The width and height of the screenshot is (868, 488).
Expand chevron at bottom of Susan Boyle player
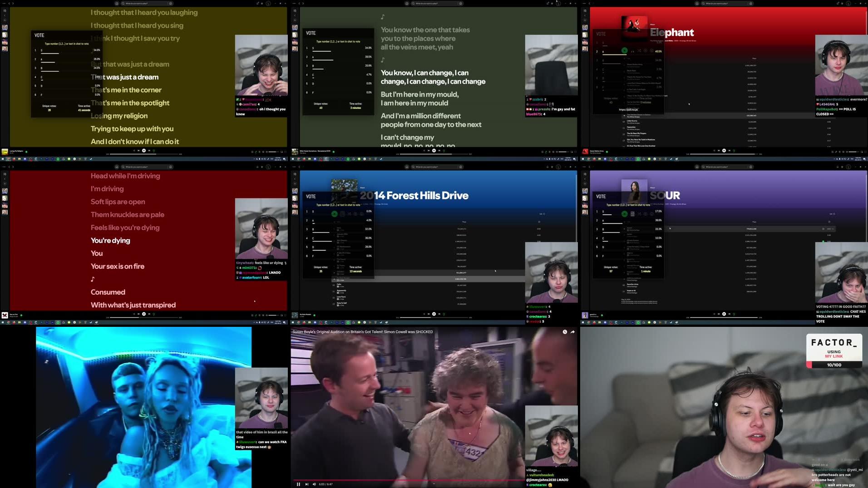(x=434, y=484)
